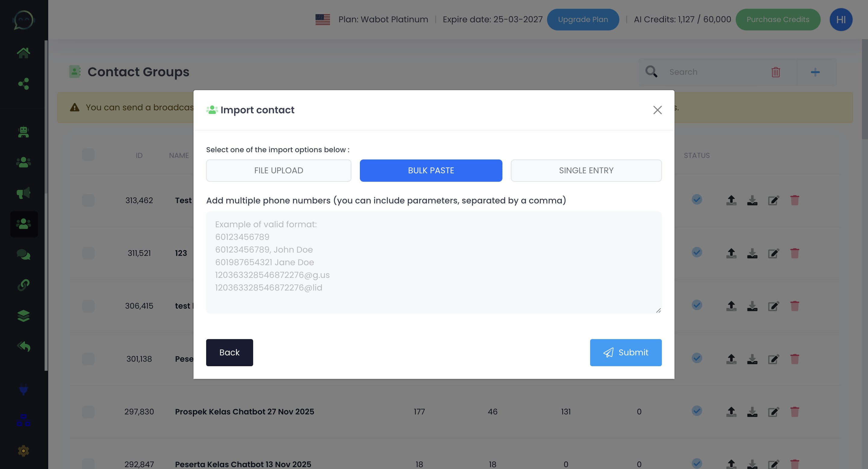868x469 pixels.
Task: Toggle the select-all header checkbox
Action: click(x=88, y=155)
